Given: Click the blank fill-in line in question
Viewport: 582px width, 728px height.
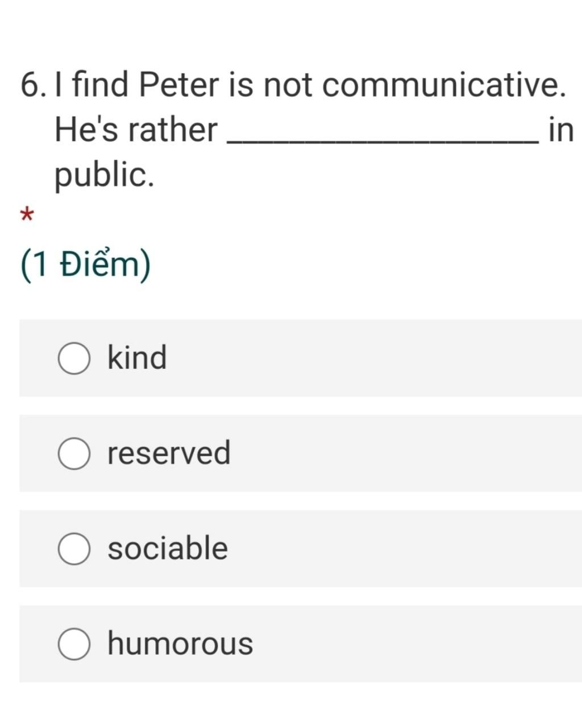Looking at the screenshot, I should point(382,142).
